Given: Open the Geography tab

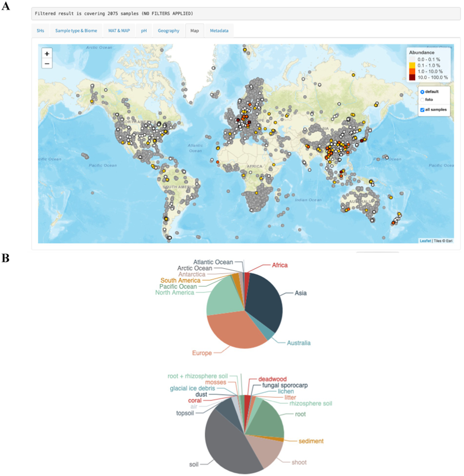Looking at the screenshot, I should (x=168, y=31).
